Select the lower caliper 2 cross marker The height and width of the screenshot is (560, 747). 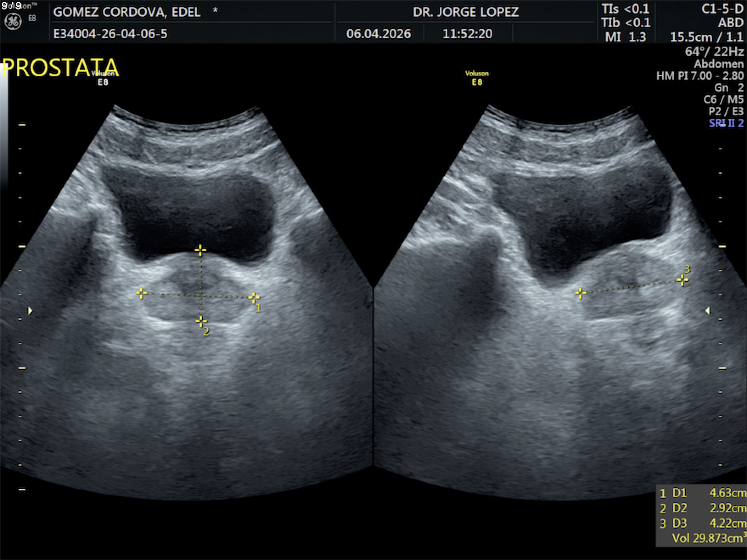pos(201,322)
